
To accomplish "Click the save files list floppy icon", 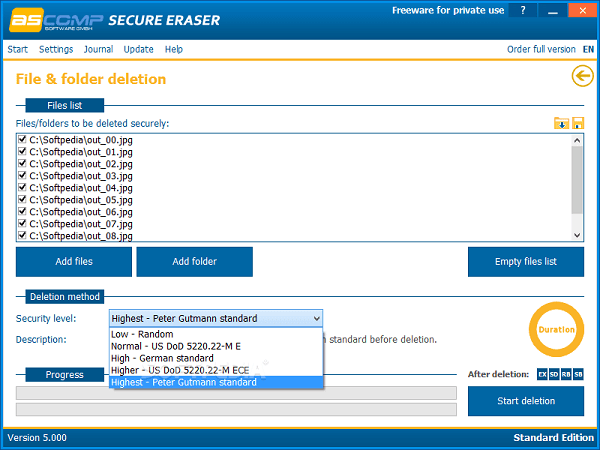I will tap(578, 123).
